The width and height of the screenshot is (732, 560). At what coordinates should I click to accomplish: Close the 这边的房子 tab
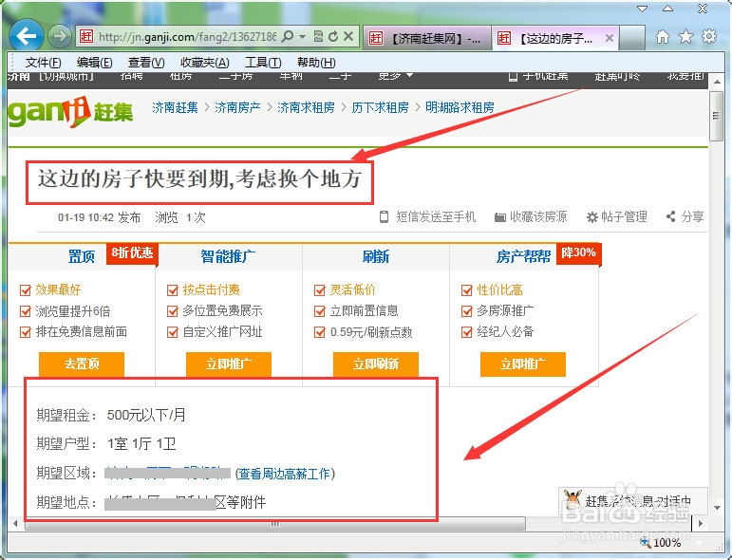(x=610, y=38)
